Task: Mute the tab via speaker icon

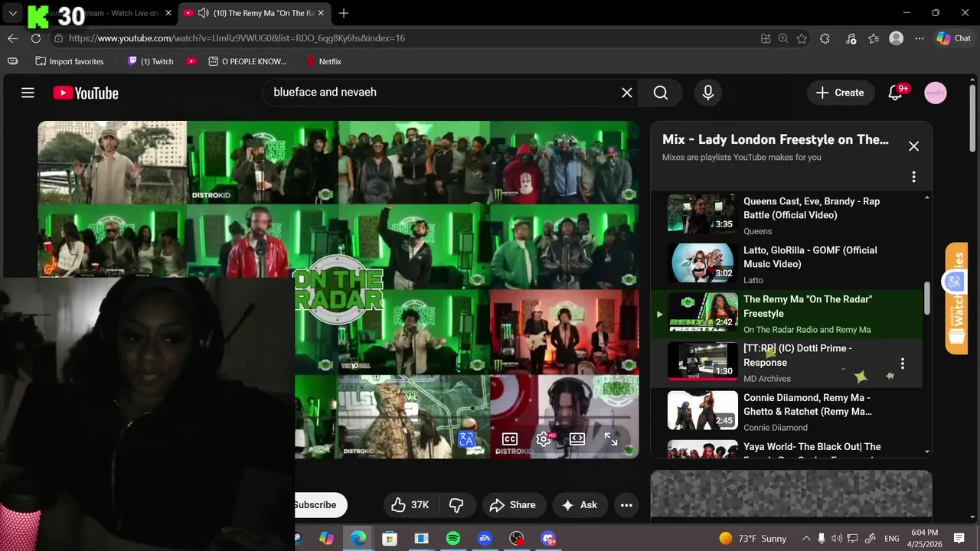Action: 203,13
